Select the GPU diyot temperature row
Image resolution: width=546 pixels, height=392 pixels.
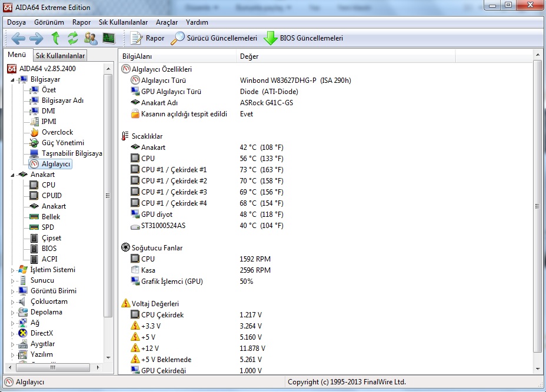[207, 215]
